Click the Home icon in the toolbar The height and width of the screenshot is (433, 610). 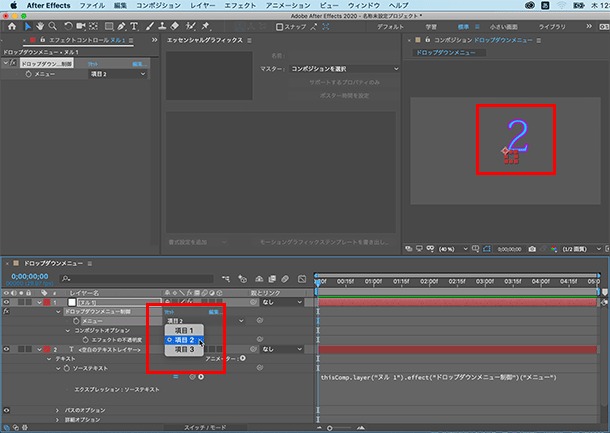click(12, 26)
